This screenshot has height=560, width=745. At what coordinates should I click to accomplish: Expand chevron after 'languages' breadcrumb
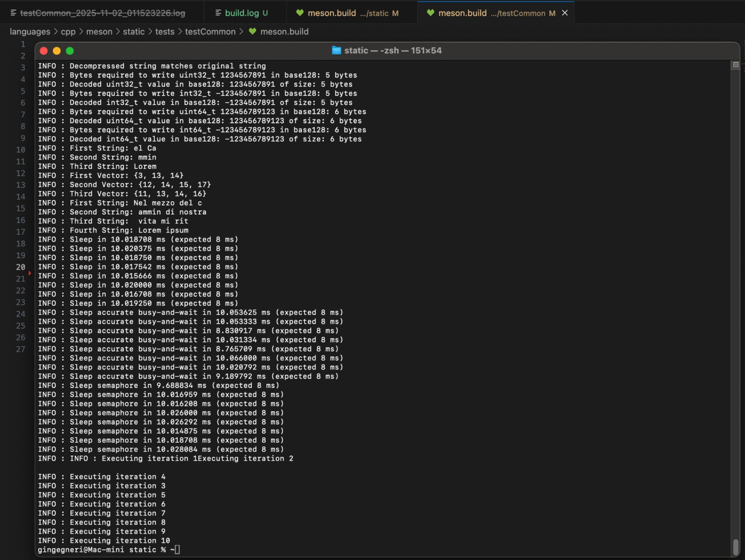56,32
